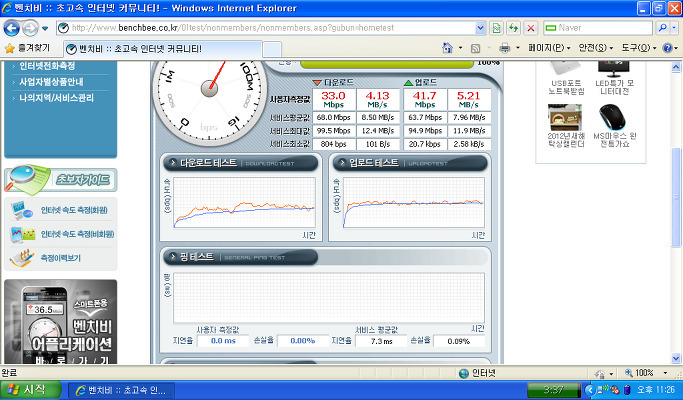The height and width of the screenshot is (400, 683).
Task: Click the IE Forward arrow button
Action: click(30, 28)
